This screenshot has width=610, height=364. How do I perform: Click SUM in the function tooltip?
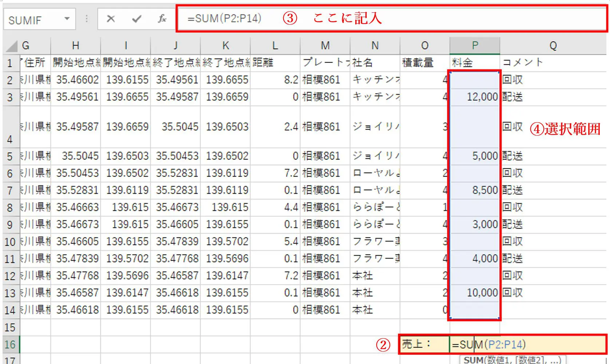[474, 360]
